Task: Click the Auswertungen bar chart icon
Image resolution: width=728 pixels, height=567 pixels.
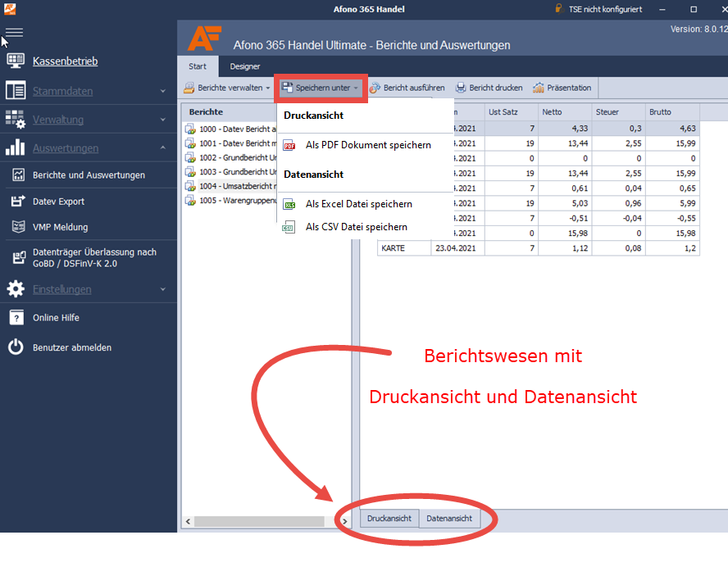Action: (16, 147)
